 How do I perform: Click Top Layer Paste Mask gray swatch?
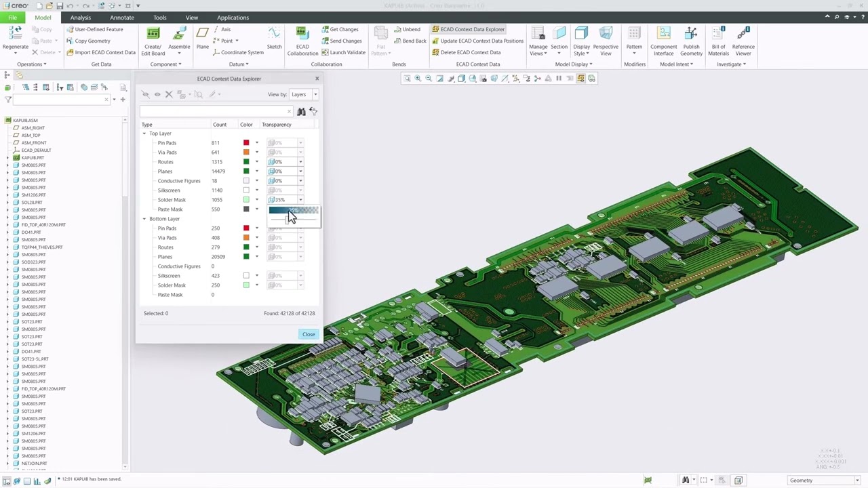(246, 209)
